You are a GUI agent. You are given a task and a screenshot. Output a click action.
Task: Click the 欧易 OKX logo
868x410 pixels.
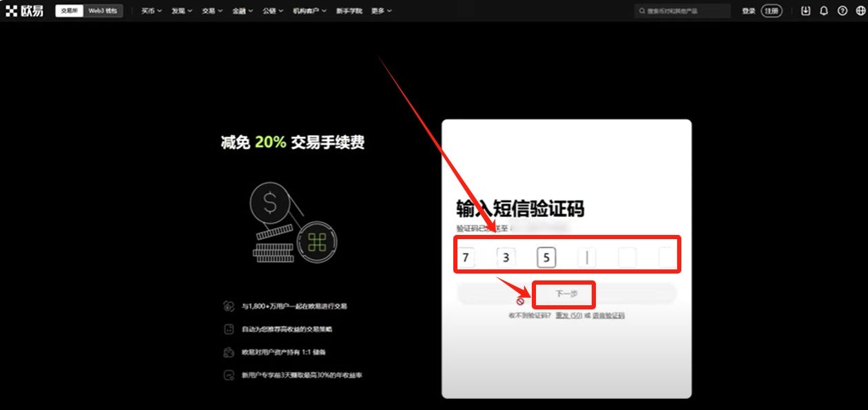(25, 11)
